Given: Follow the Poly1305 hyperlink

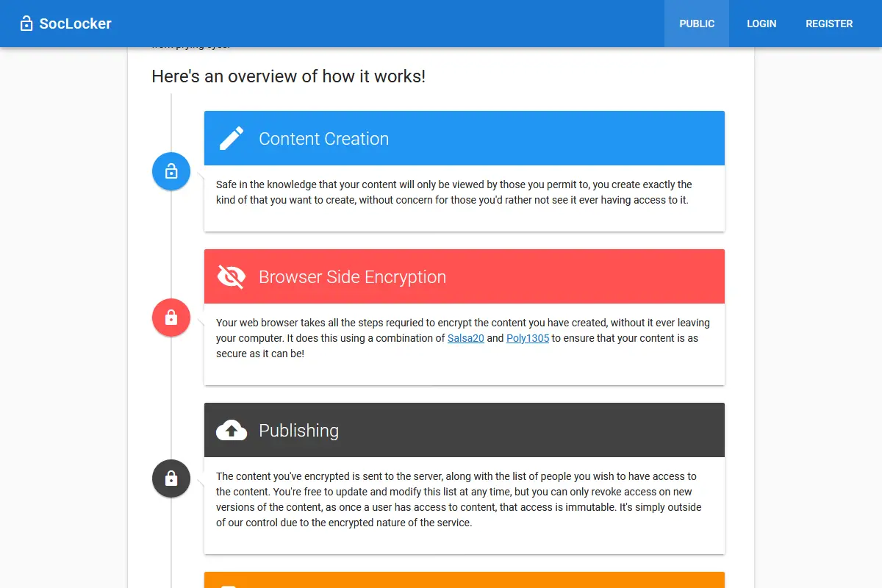Looking at the screenshot, I should [528, 338].
